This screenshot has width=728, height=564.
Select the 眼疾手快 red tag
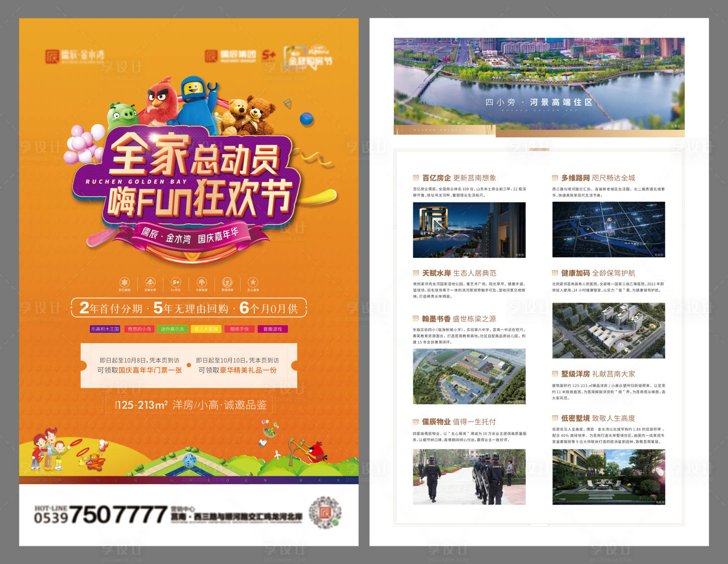pos(239,329)
